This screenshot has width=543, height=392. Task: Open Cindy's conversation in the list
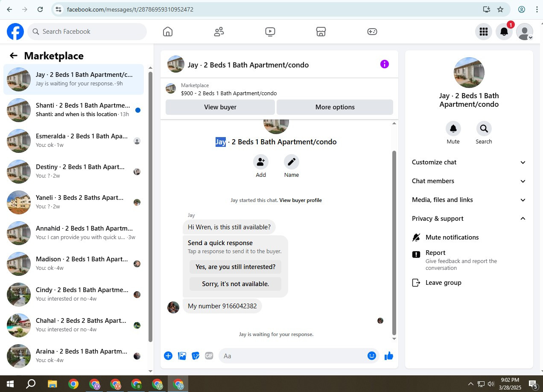[x=74, y=295]
